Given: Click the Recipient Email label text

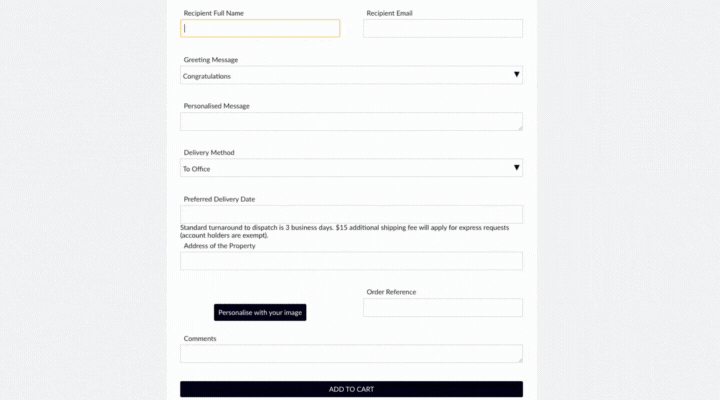Looking at the screenshot, I should coord(389,13).
